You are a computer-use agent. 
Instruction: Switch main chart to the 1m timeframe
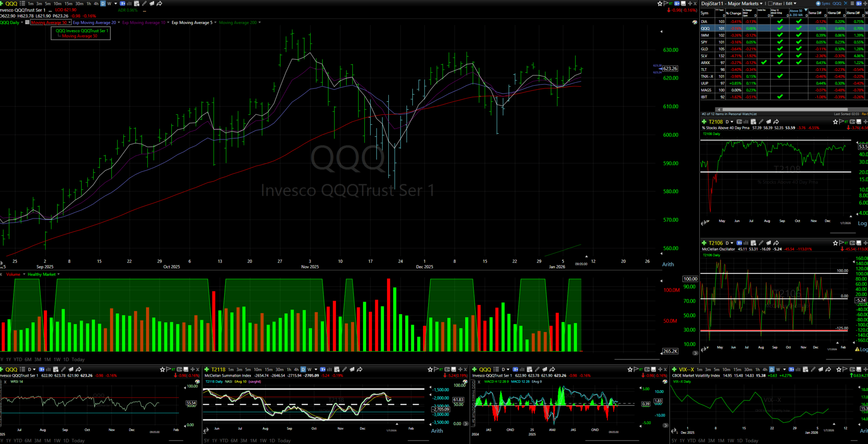point(31,4)
